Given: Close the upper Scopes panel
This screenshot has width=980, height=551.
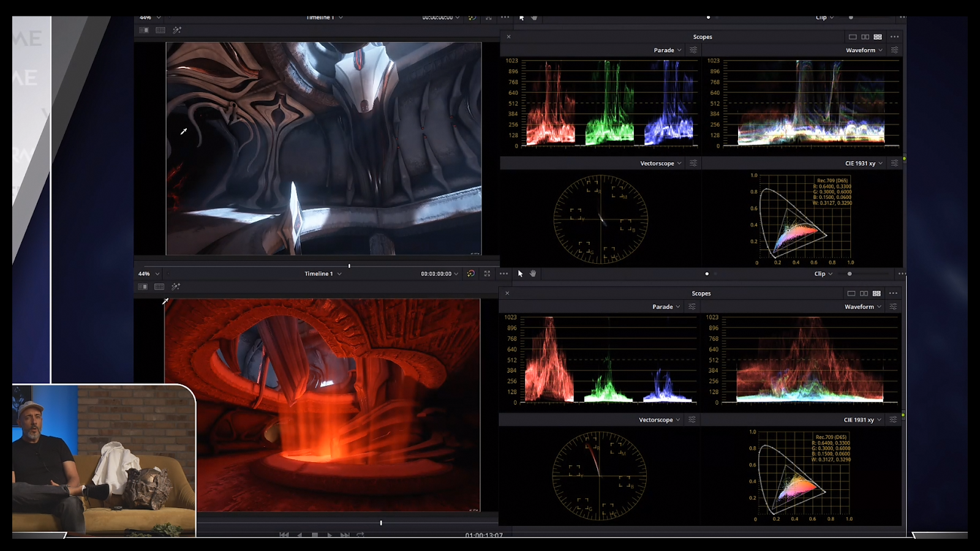Looking at the screenshot, I should 508,37.
